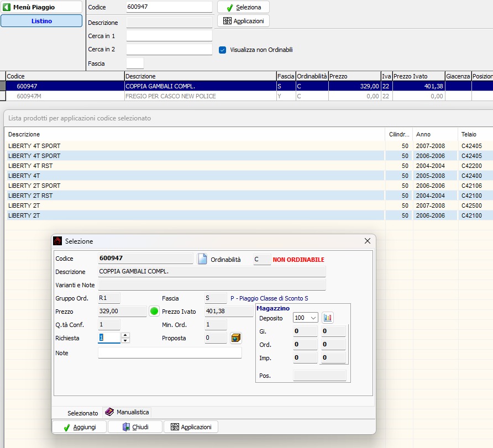493x448 pixels.
Task: Click the top Applicazioni button near Descrizione
Action: [x=243, y=21]
